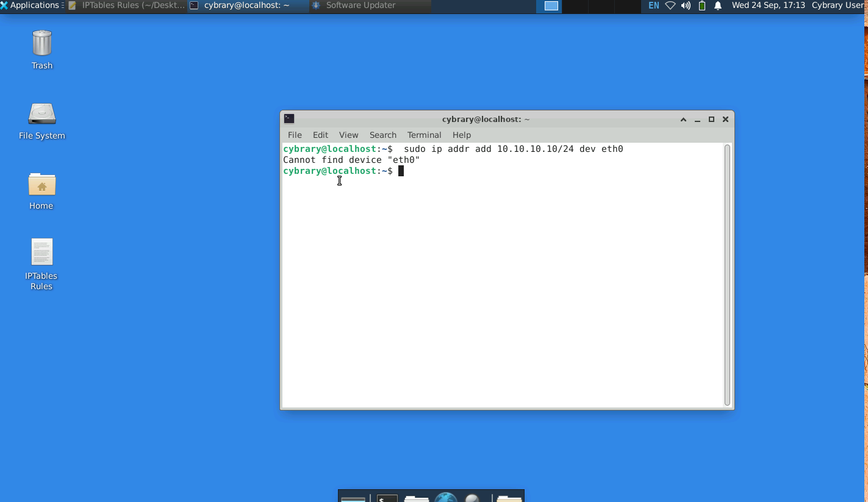Open the Cybrary User account menu

tap(839, 5)
